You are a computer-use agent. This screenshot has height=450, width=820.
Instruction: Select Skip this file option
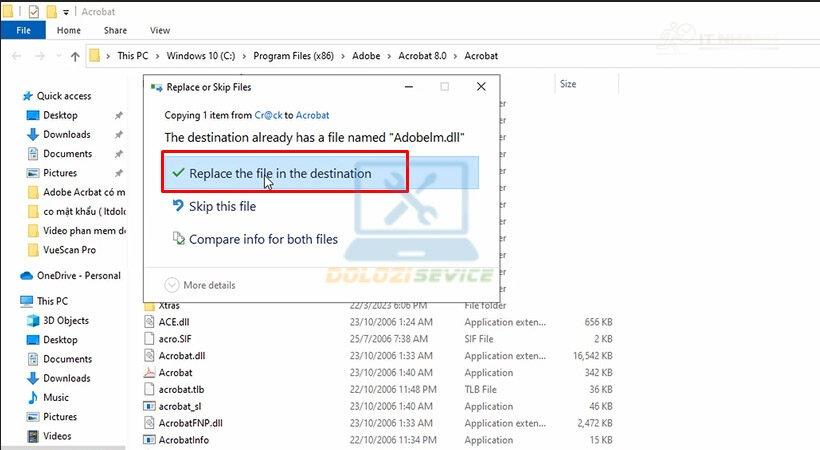(214, 206)
